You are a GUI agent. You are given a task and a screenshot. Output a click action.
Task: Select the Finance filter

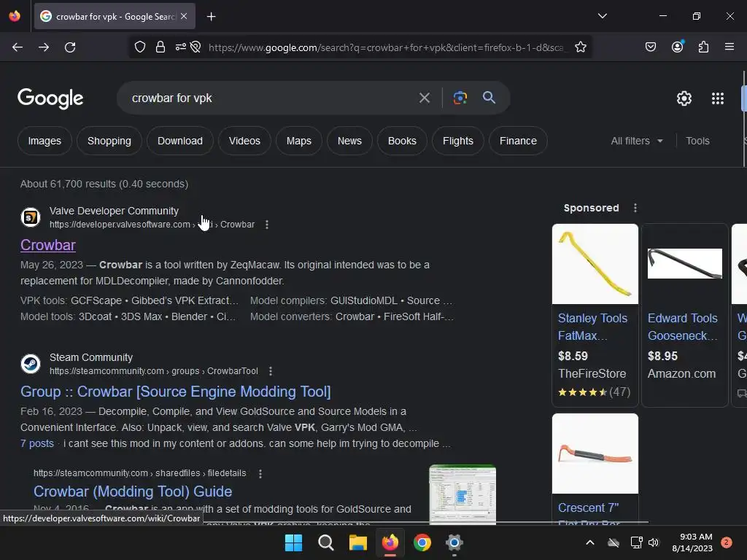tap(518, 141)
